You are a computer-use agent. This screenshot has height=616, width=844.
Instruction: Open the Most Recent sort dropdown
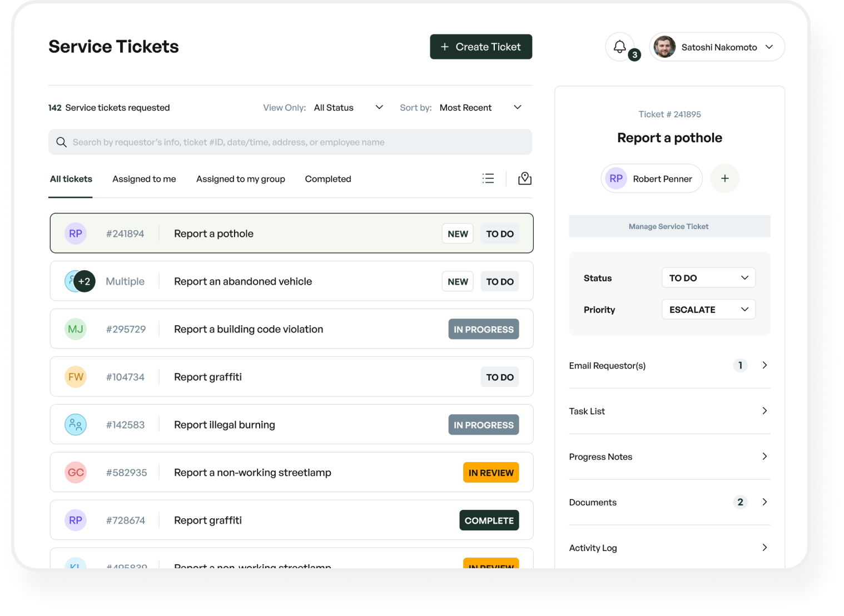coord(480,107)
